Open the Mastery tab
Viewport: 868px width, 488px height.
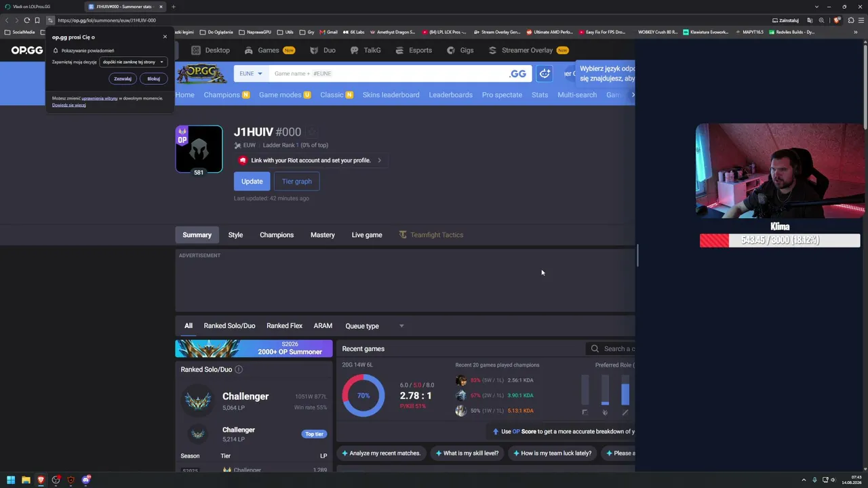click(323, 235)
